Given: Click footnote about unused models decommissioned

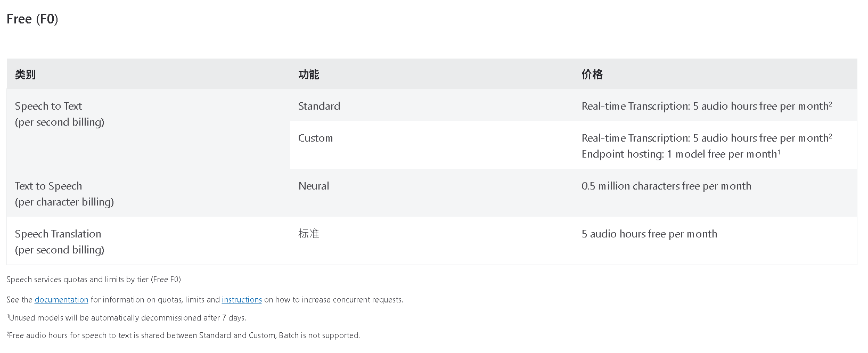Looking at the screenshot, I should 126,318.
